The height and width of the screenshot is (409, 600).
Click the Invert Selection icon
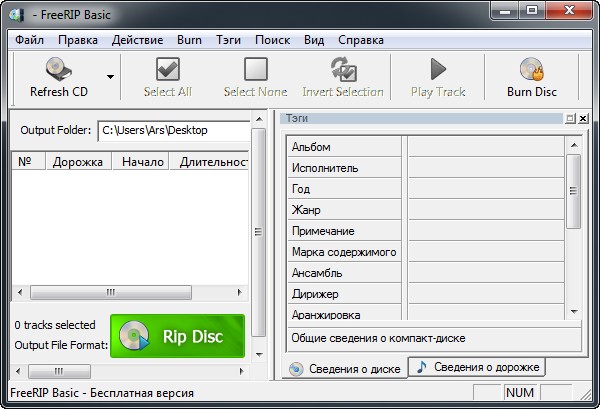[343, 70]
